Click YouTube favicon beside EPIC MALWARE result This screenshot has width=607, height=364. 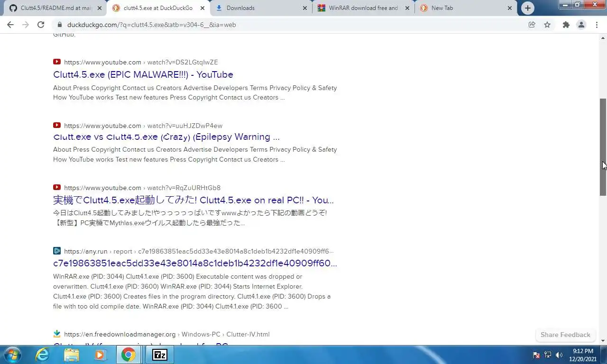coord(57,62)
